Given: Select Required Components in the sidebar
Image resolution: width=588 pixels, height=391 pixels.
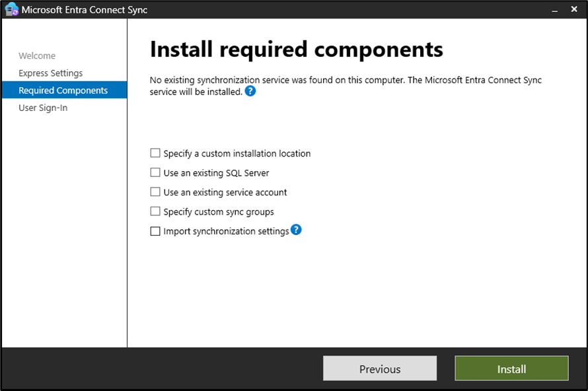Looking at the screenshot, I should pyautogui.click(x=63, y=90).
